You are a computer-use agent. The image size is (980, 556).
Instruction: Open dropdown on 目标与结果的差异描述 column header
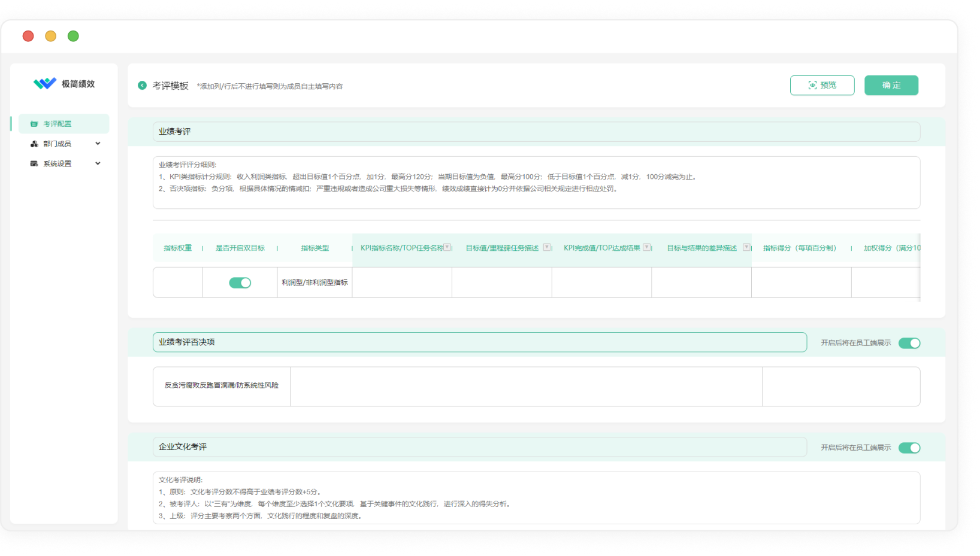(746, 247)
